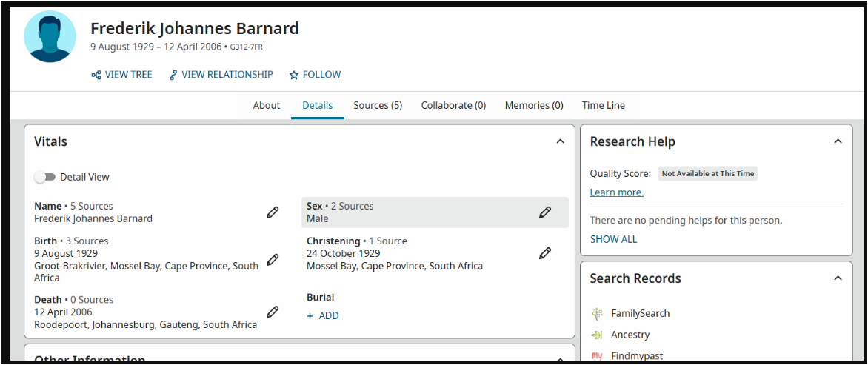Collapse the Vitals section
Viewport: 868px width, 365px height.
point(560,141)
